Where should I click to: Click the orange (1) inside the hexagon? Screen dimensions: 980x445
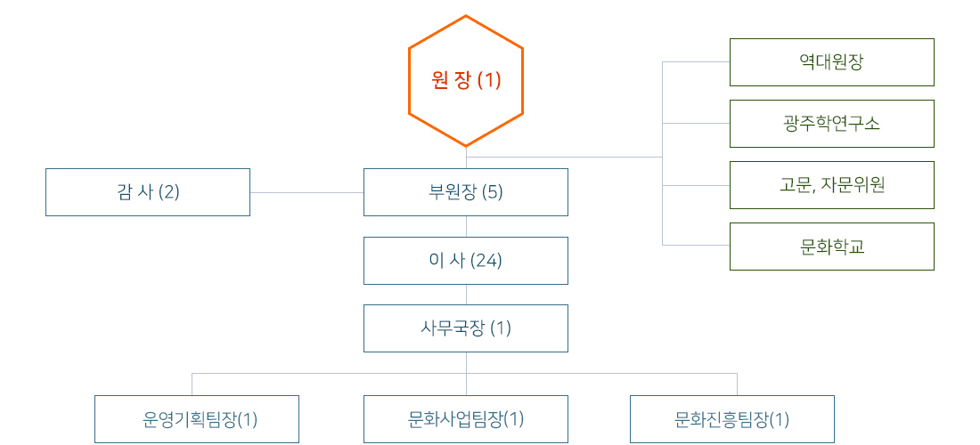tap(490, 81)
